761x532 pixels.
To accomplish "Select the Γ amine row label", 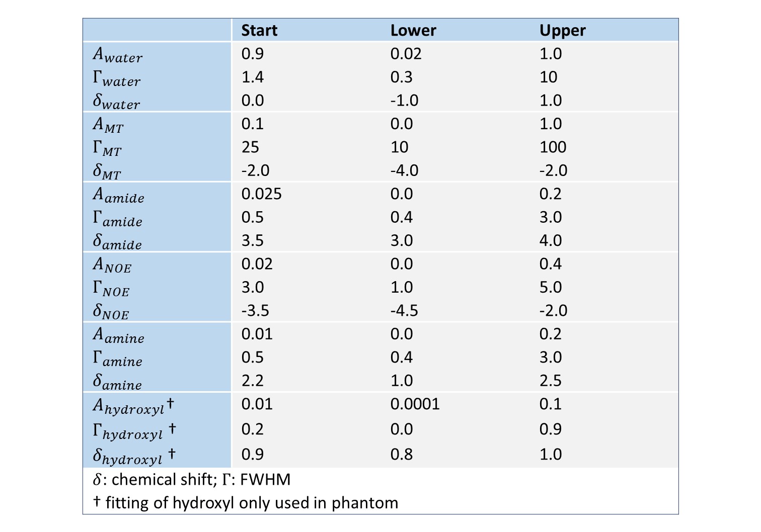I will (117, 359).
